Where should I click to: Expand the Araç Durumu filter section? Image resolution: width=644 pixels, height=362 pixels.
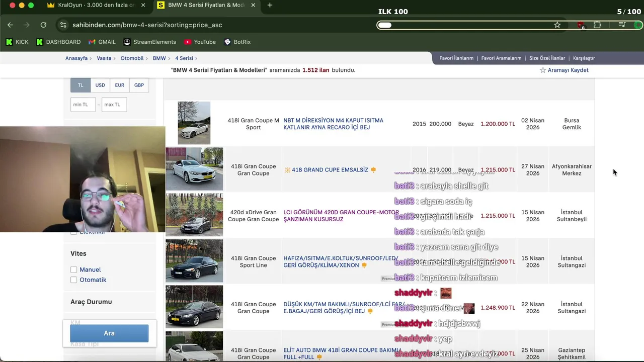91,302
